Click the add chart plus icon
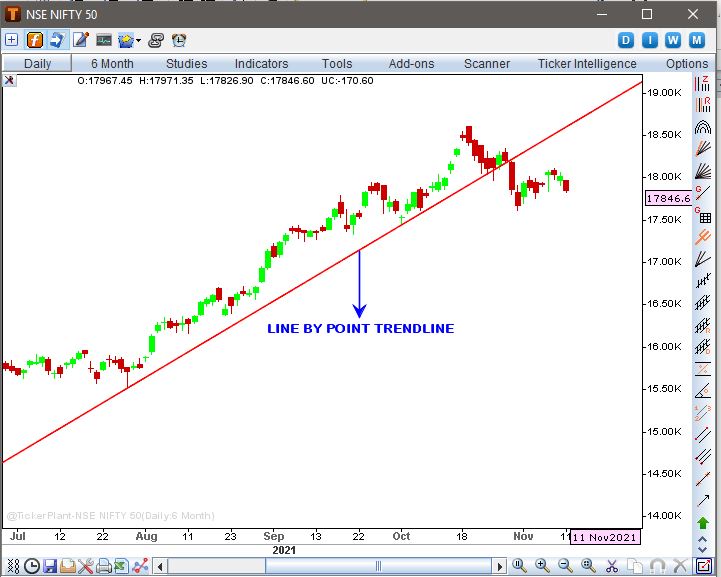721x577 pixels. [x=11, y=40]
